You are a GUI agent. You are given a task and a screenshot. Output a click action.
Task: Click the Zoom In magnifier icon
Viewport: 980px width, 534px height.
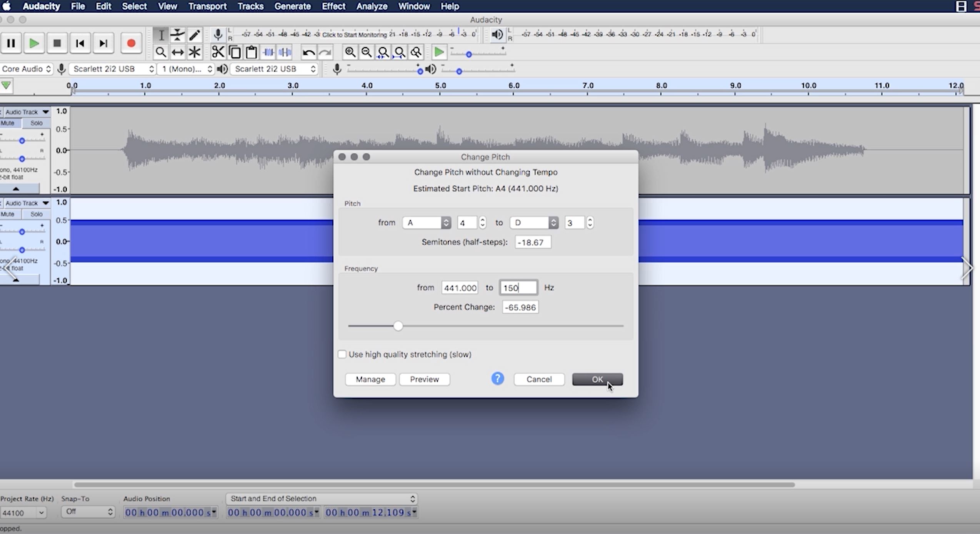point(350,52)
